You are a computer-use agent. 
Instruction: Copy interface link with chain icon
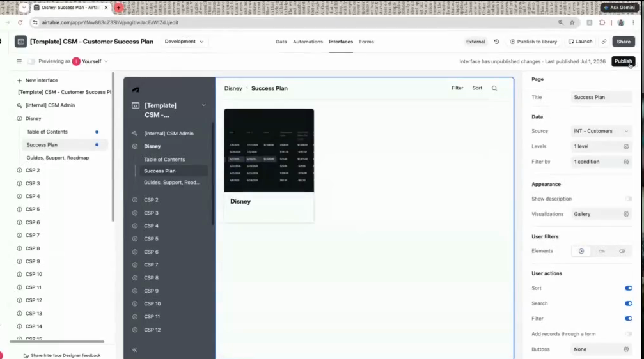604,42
